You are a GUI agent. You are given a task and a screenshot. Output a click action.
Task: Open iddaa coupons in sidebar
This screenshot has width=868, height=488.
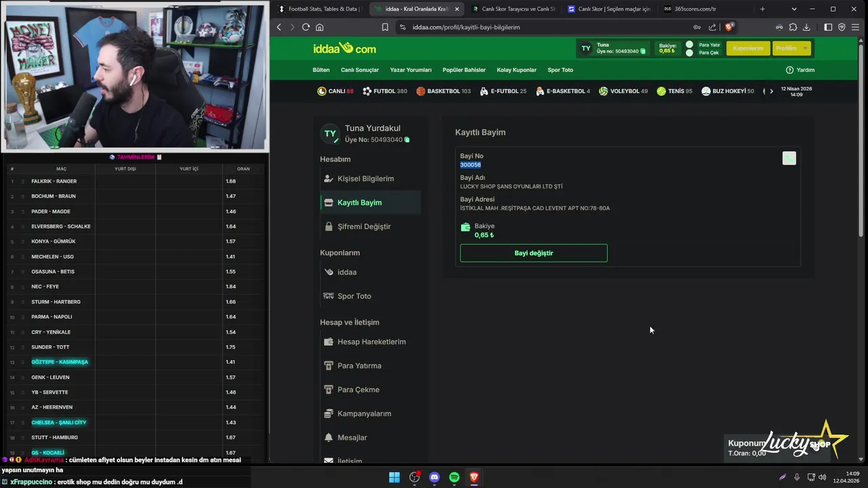tap(370, 272)
